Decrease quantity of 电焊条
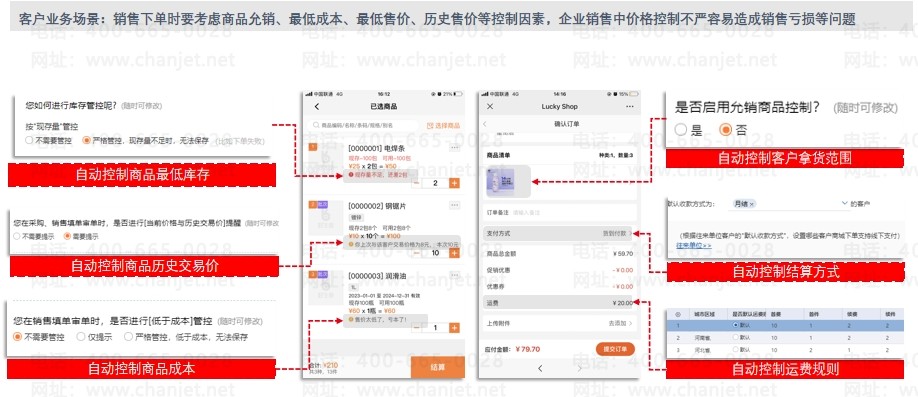 (x=416, y=183)
